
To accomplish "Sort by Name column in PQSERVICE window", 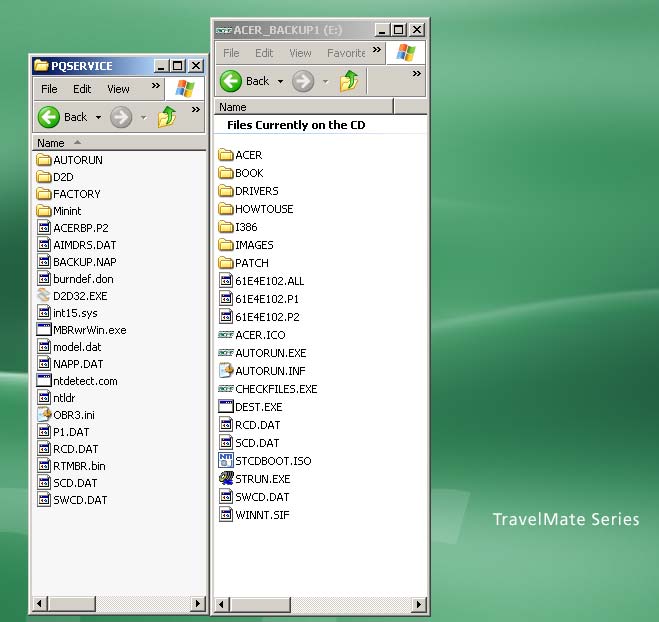I will (x=119, y=143).
